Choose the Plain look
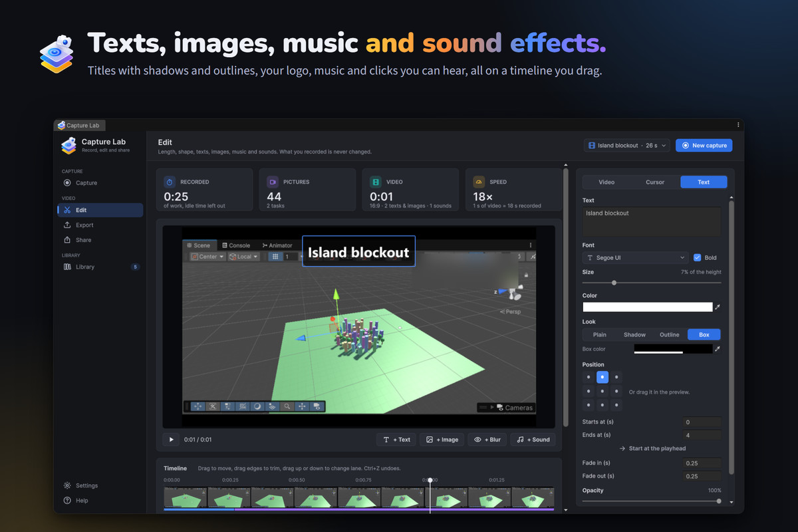 600,334
